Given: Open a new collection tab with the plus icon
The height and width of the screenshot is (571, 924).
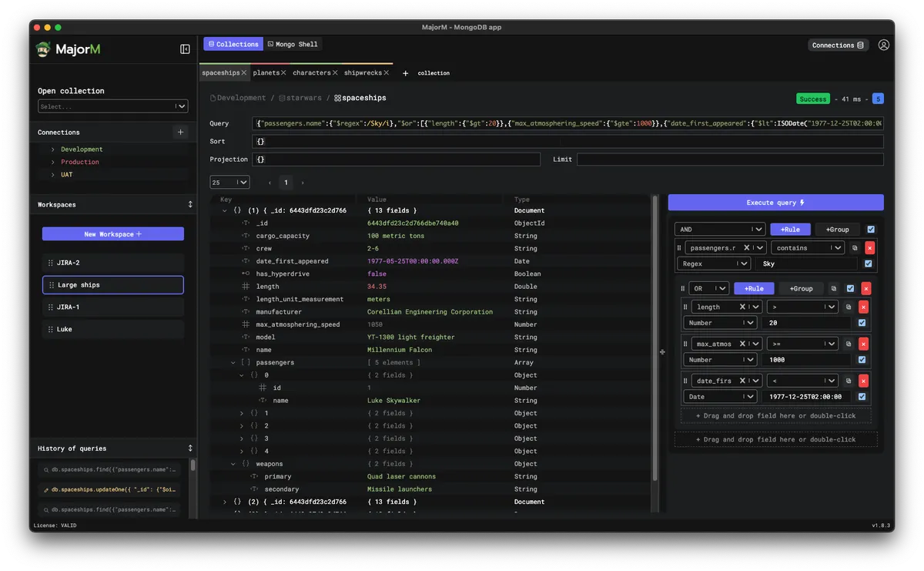Looking at the screenshot, I should point(406,73).
